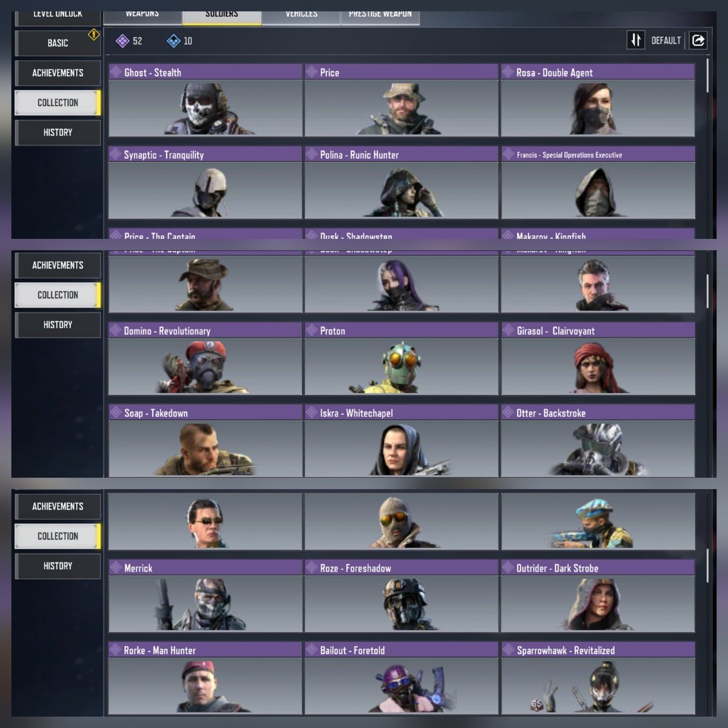Screen dimensions: 728x728
Task: Select the Soldiers tab
Action: pyautogui.click(x=221, y=16)
